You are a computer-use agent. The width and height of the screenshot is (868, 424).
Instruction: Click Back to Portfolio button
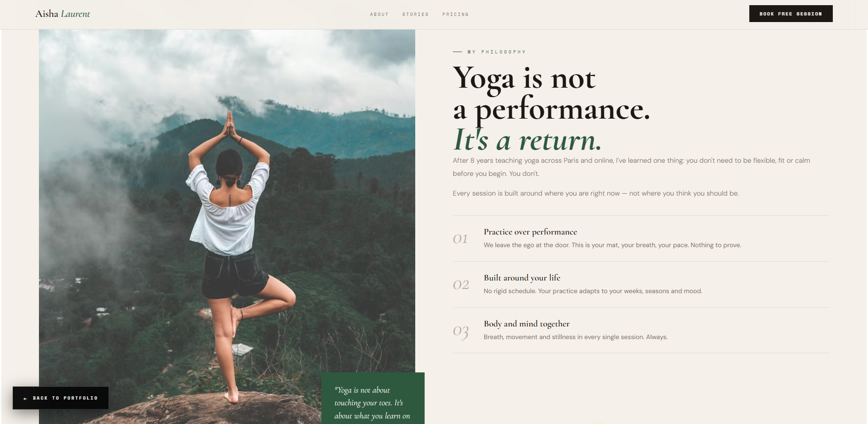tap(61, 398)
